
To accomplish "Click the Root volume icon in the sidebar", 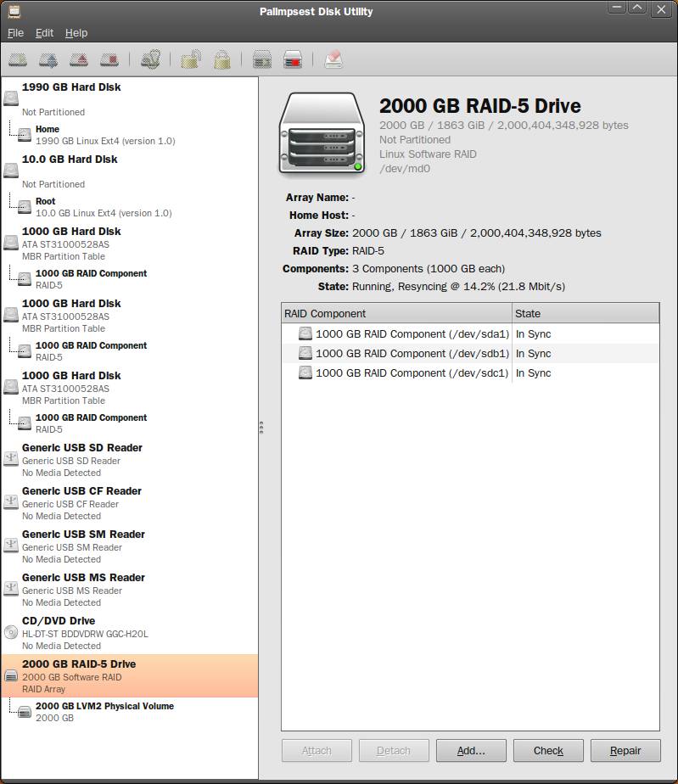I will 25,206.
